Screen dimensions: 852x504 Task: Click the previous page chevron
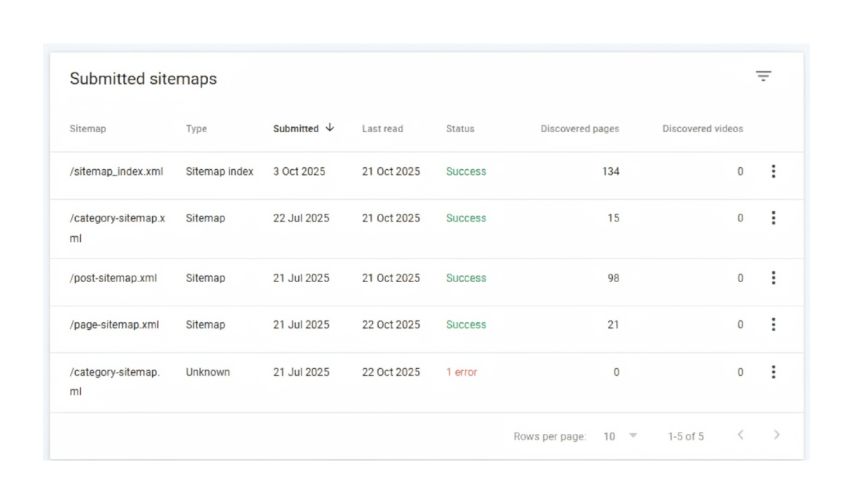tap(740, 436)
